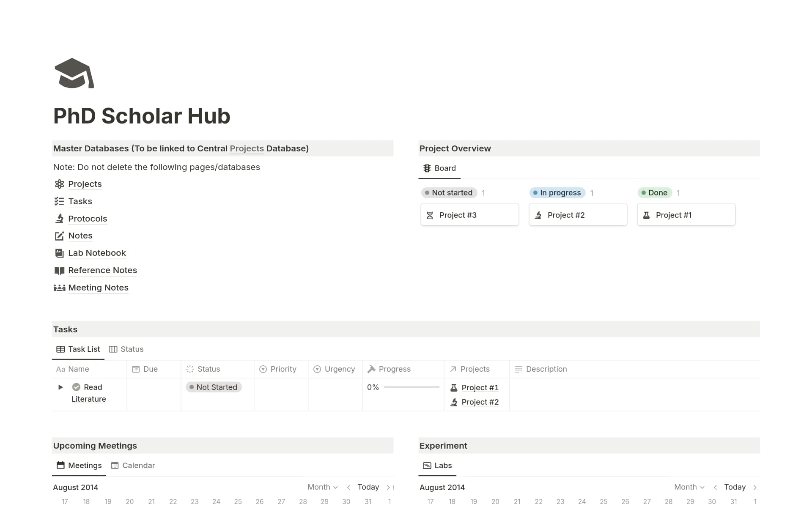Click the Tasks checklist icon
The image size is (812, 507).
coord(59,201)
